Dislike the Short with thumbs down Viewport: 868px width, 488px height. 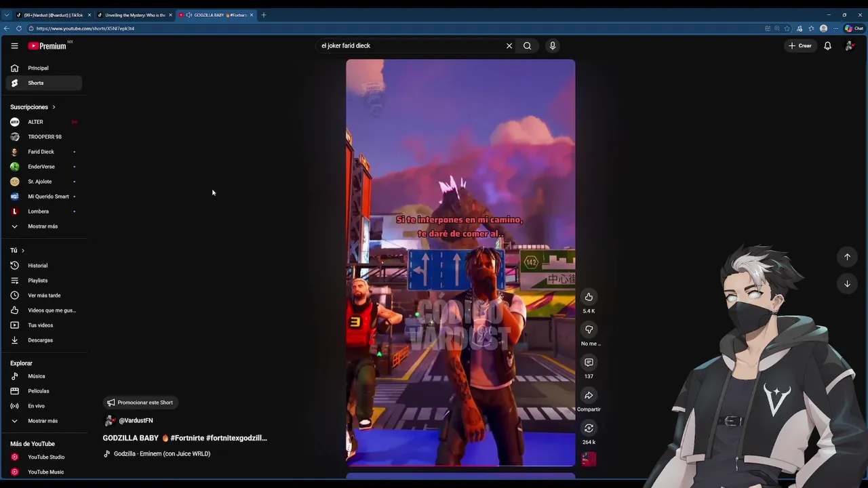pos(589,329)
